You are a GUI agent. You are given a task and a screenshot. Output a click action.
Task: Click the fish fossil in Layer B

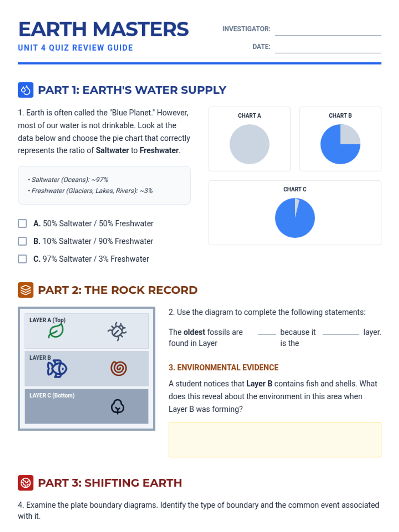[57, 368]
